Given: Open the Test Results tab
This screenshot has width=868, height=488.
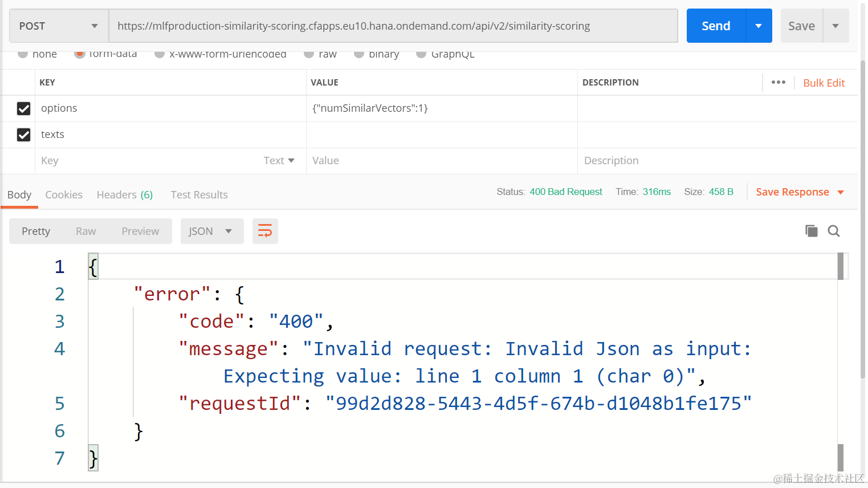Looking at the screenshot, I should pos(199,195).
